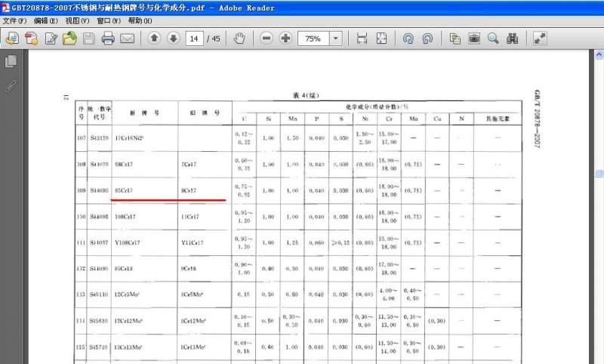Viewport: 604px width, 364px height.
Task: Click the cell "Y11Cr17"
Action: [193, 242]
